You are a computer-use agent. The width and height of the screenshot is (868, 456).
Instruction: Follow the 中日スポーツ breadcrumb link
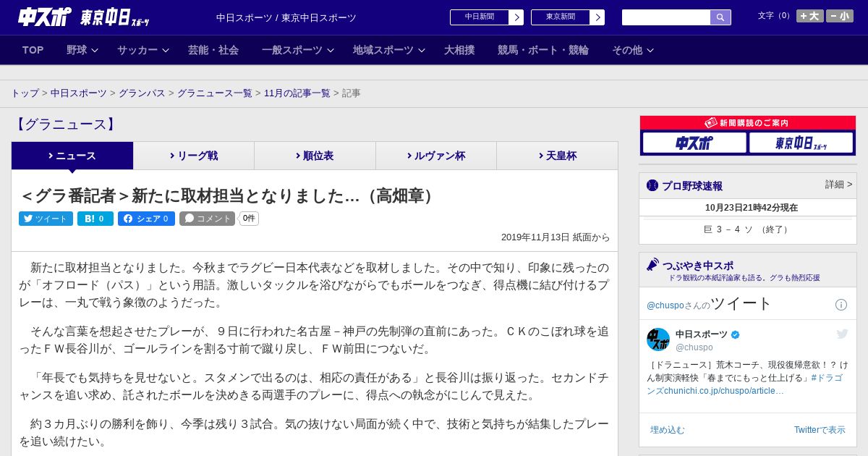tap(79, 93)
